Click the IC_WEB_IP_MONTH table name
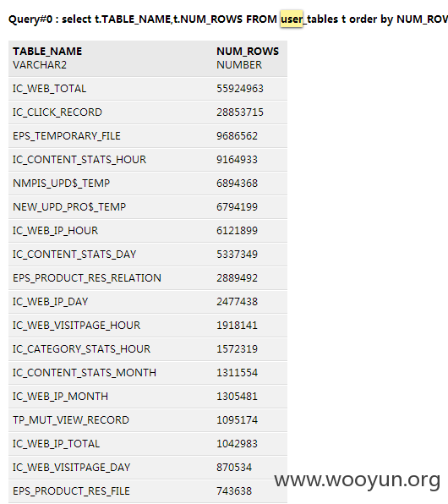The height and width of the screenshot is (504, 448). click(60, 397)
